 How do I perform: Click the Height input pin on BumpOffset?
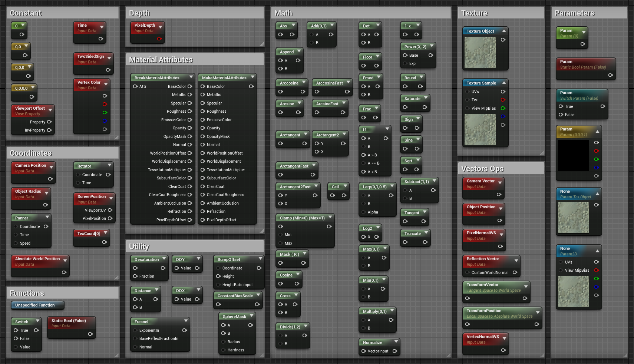218,276
